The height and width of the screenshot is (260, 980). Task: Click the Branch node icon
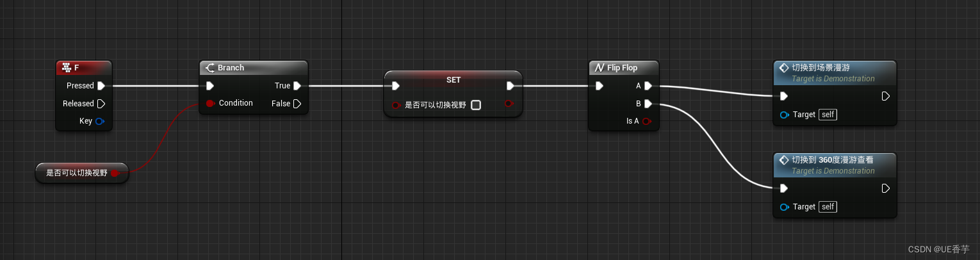coord(209,67)
